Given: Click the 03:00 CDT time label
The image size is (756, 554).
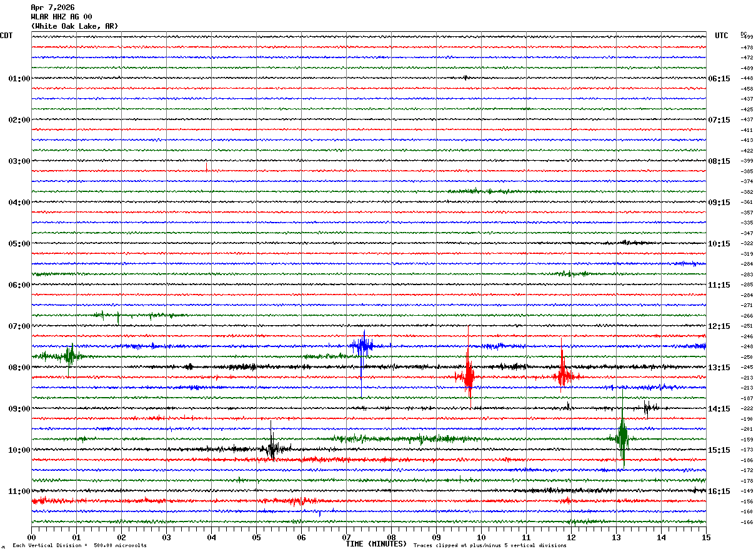Looking at the screenshot, I should (19, 161).
